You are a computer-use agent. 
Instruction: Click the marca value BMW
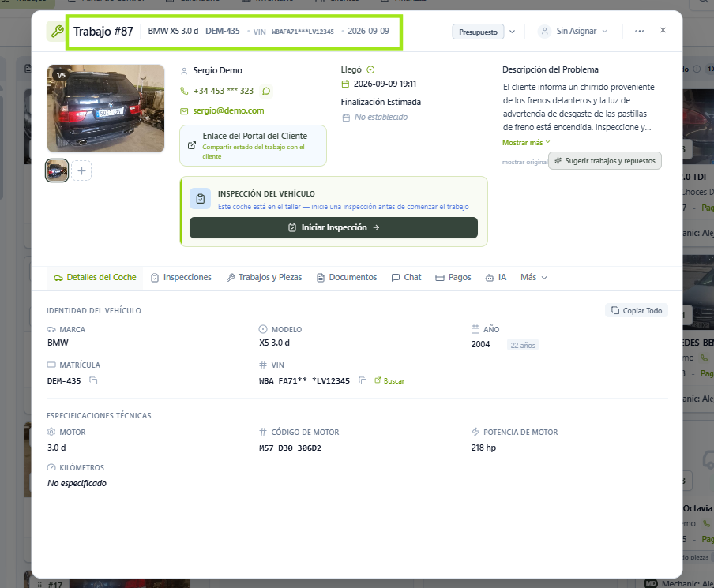pyautogui.click(x=58, y=343)
